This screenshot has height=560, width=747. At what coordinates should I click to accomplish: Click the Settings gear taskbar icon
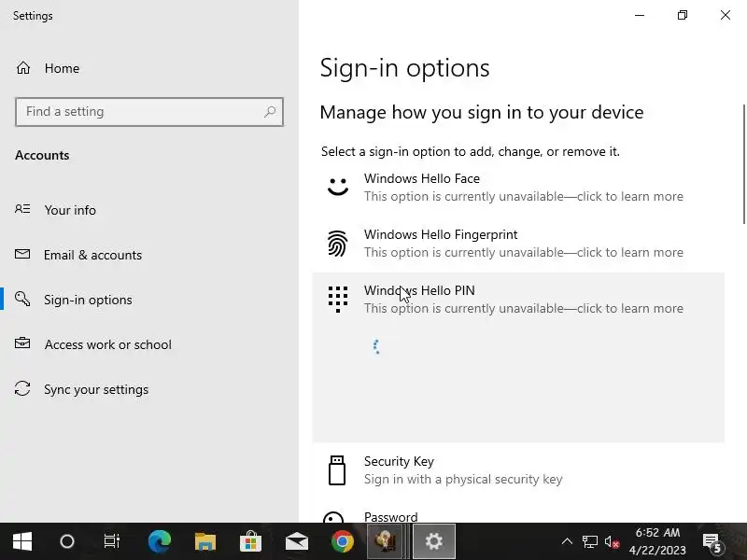coord(433,541)
